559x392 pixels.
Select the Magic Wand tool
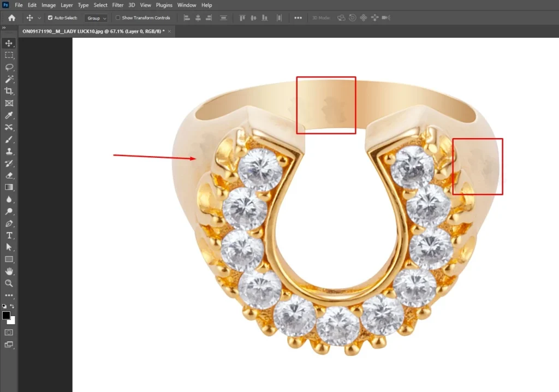click(x=9, y=79)
